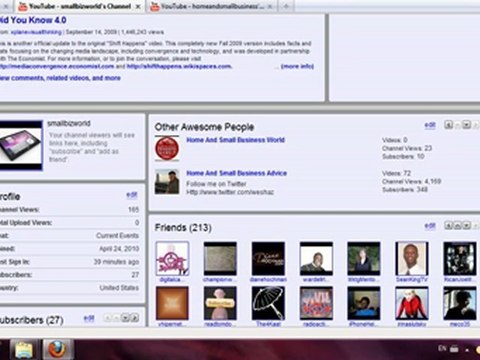Move the Friends module down with arrow
The width and height of the screenshot is (480, 360).
467,226
